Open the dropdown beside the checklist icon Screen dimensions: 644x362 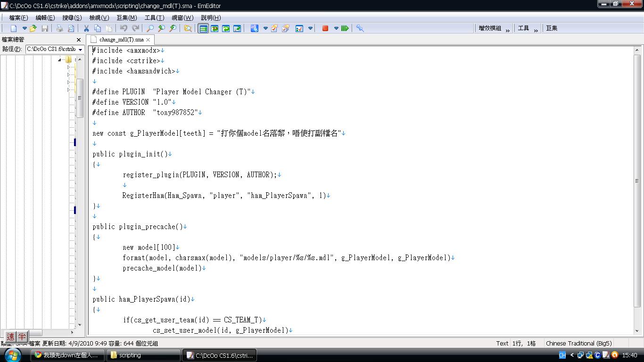(310, 28)
